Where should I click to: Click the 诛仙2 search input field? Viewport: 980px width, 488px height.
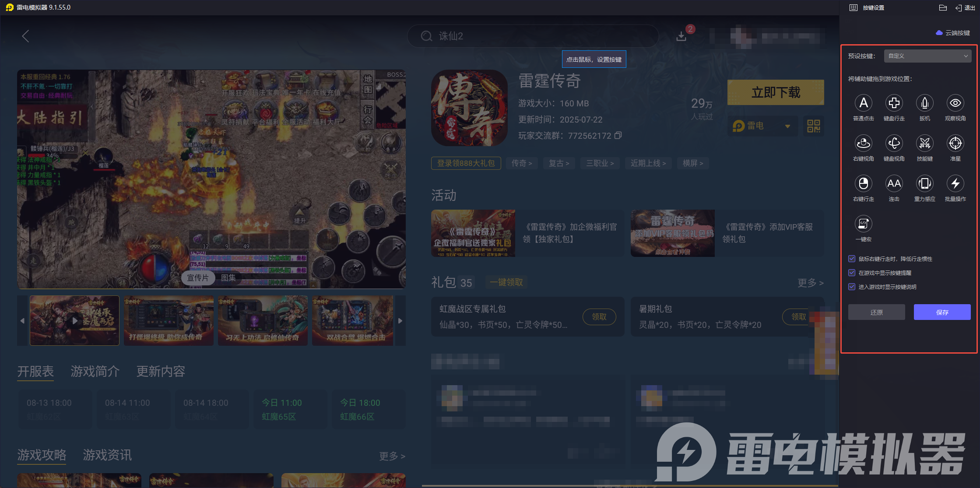click(x=532, y=36)
